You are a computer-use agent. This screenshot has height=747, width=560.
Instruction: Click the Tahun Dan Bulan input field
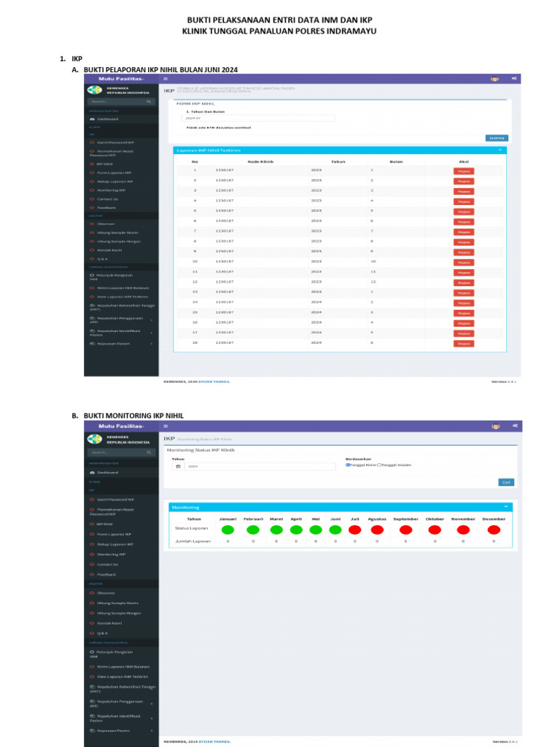coord(258,117)
